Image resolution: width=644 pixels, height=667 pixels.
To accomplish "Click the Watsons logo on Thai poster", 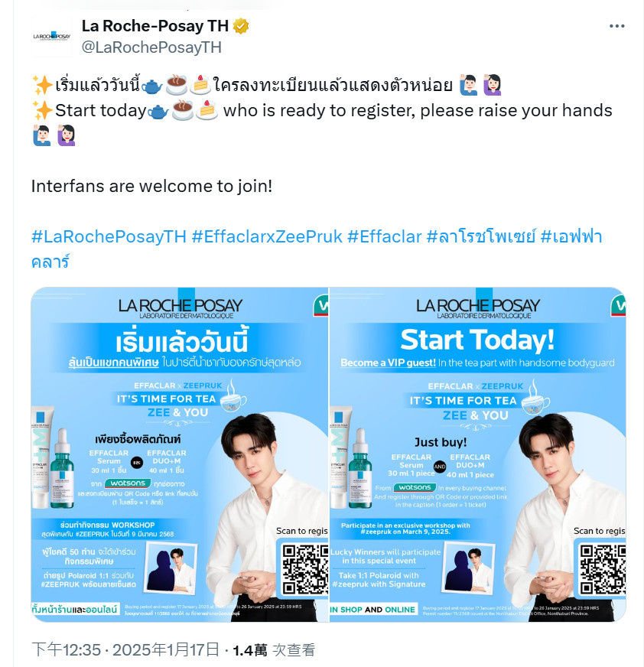I will pyautogui.click(x=128, y=483).
